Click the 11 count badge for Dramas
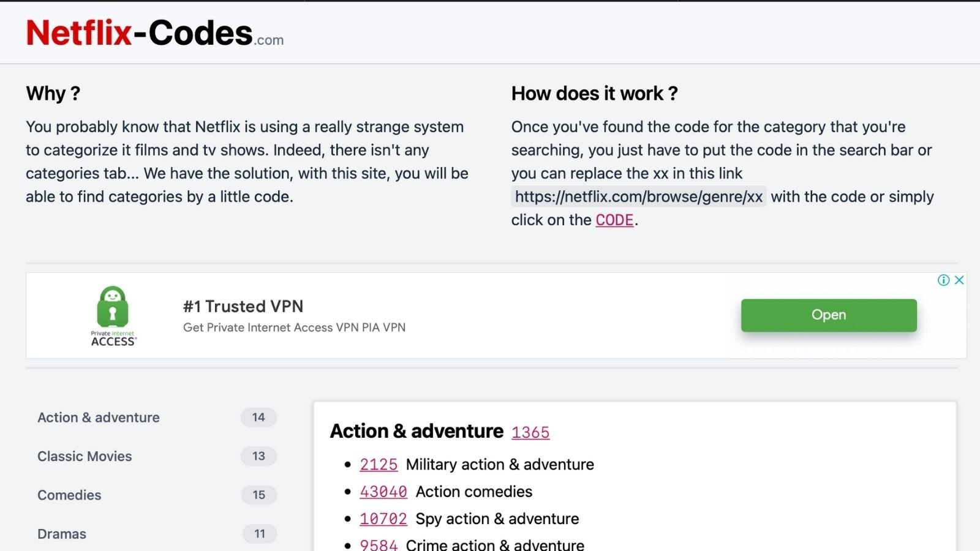 point(260,534)
